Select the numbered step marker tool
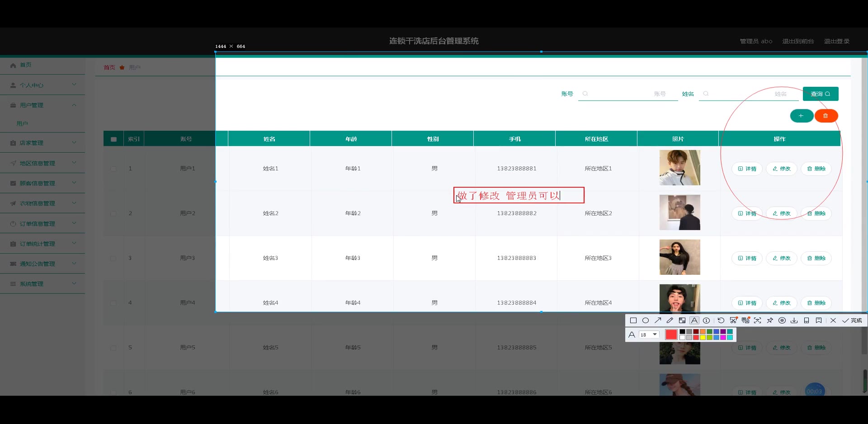The width and height of the screenshot is (868, 424). coord(707,320)
